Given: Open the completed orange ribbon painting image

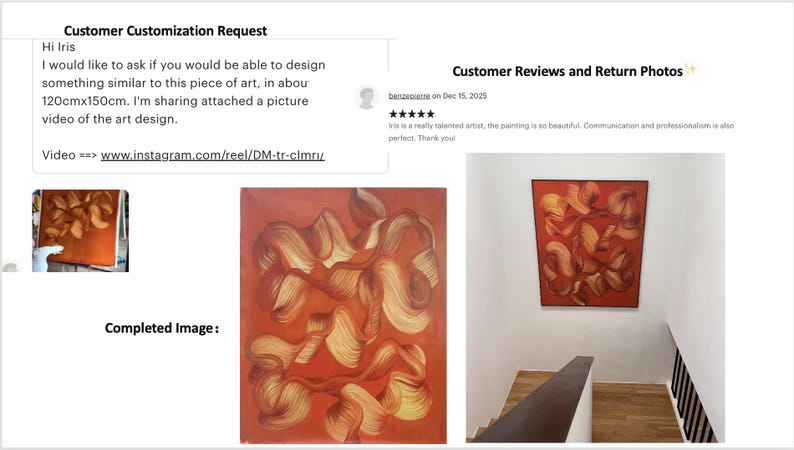Looking at the screenshot, I should point(343,316).
